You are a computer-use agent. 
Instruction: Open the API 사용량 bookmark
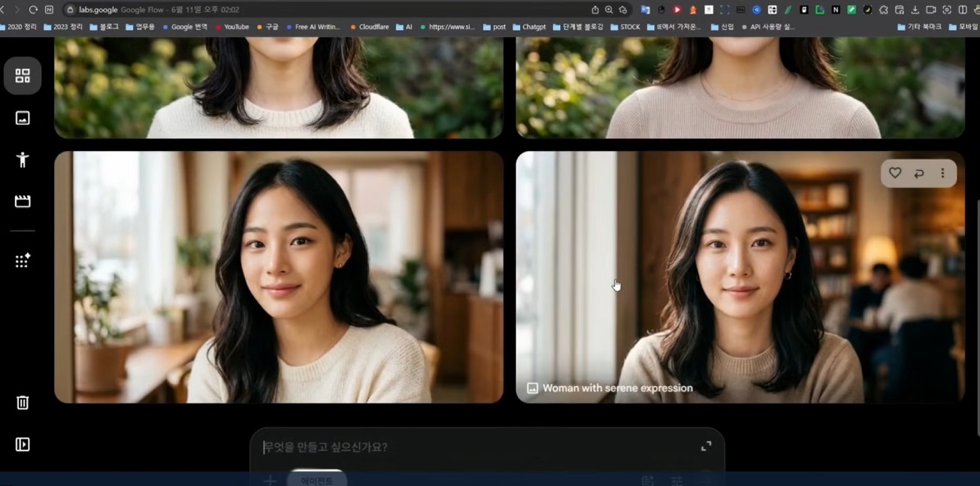768,27
